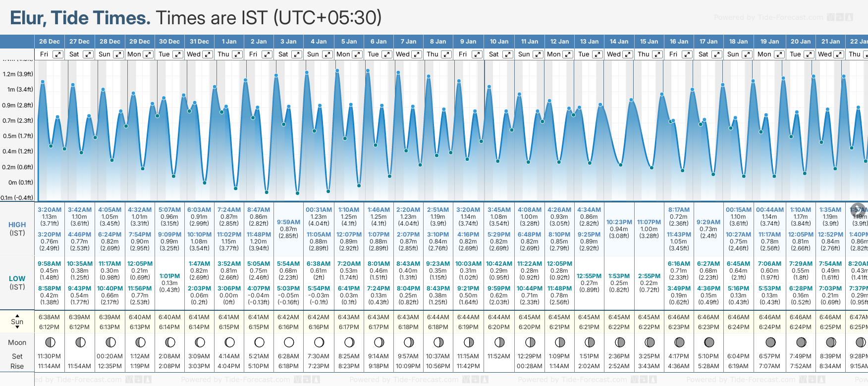868x386 pixels.
Task: Click the LOW (IST) row label
Action: [17, 283]
